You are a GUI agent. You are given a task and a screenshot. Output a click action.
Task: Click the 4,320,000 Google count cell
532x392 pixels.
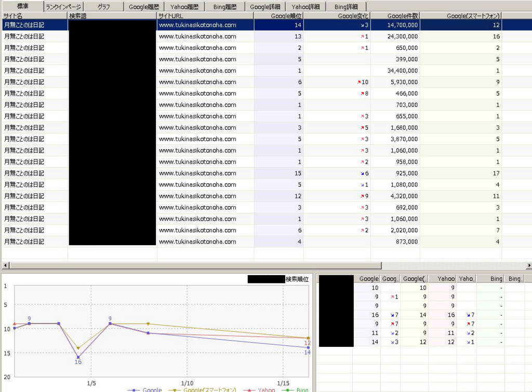[395, 196]
